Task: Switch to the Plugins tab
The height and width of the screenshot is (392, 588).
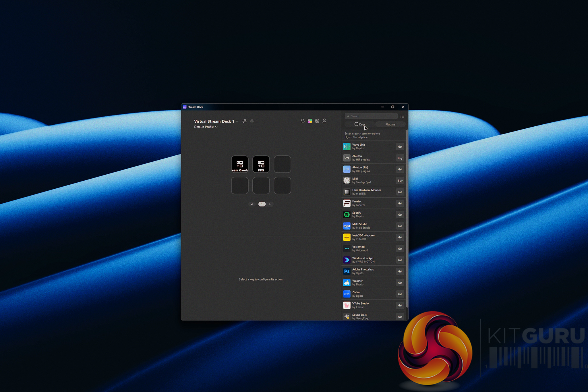Action: pyautogui.click(x=390, y=124)
